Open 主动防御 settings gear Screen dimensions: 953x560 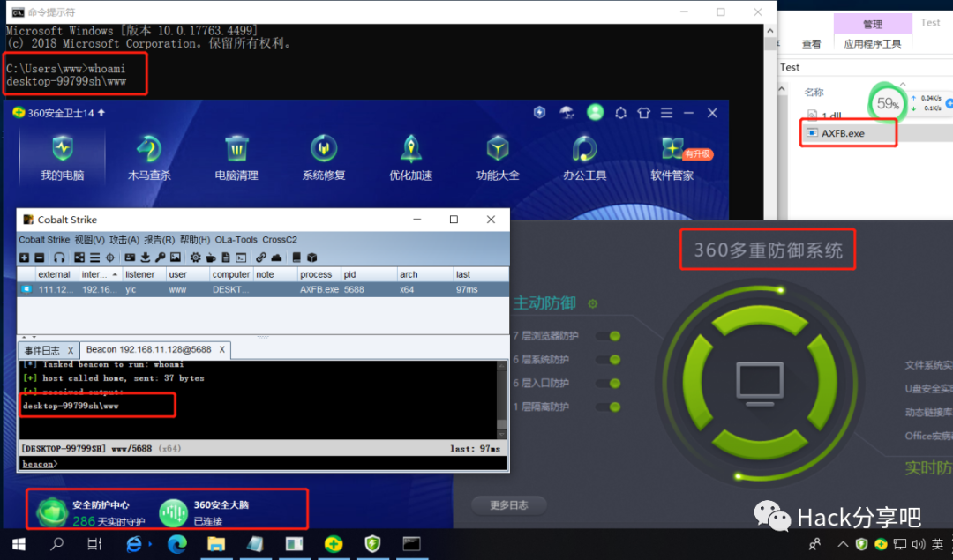click(593, 303)
